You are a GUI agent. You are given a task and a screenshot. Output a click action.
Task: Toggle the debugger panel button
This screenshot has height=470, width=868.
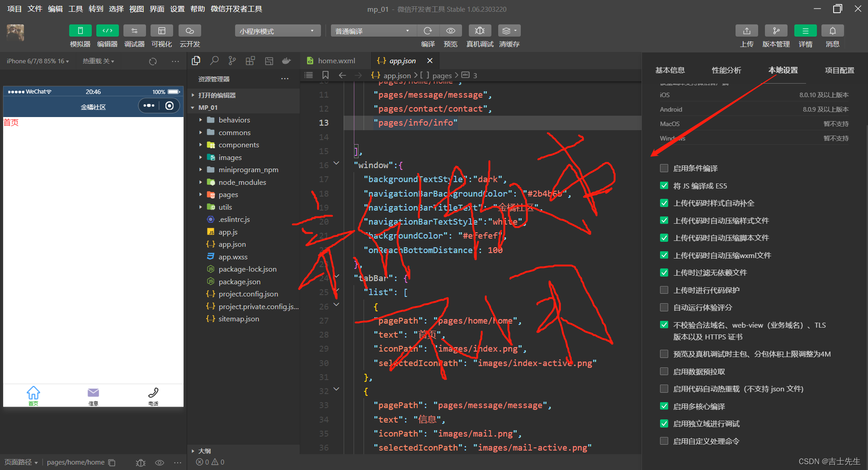134,31
